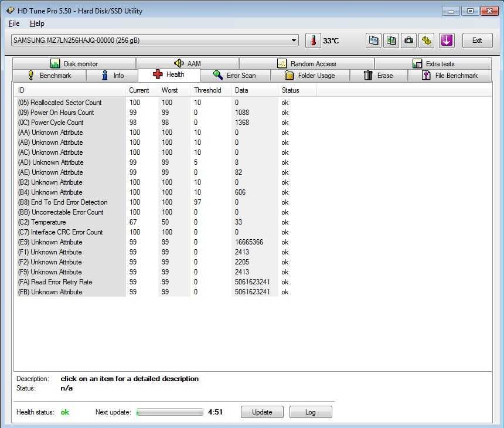
Task: Click the copy info to clipboard icon
Action: click(373, 40)
